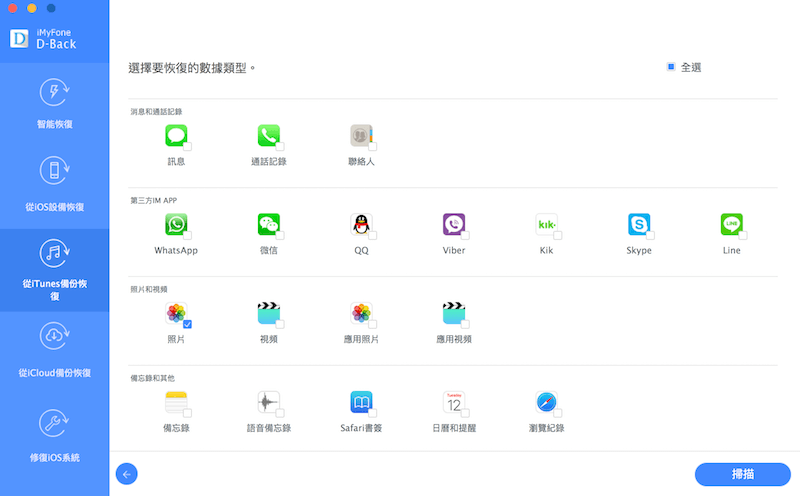The image size is (800, 496).
Task: Click the 第三方IM APP section heading
Action: 154,201
